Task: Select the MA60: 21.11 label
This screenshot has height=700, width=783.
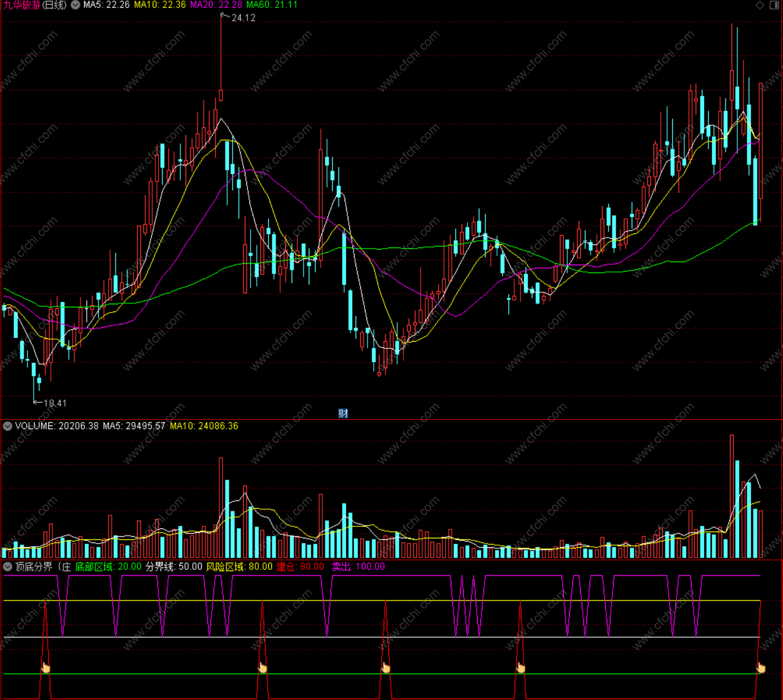Action: pyautogui.click(x=272, y=5)
